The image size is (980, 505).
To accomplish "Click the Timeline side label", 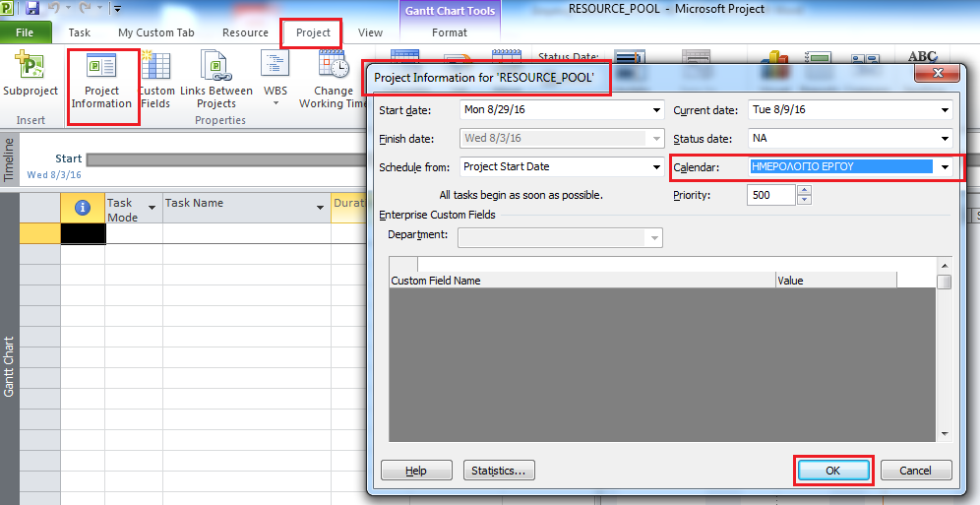I will coord(9,160).
